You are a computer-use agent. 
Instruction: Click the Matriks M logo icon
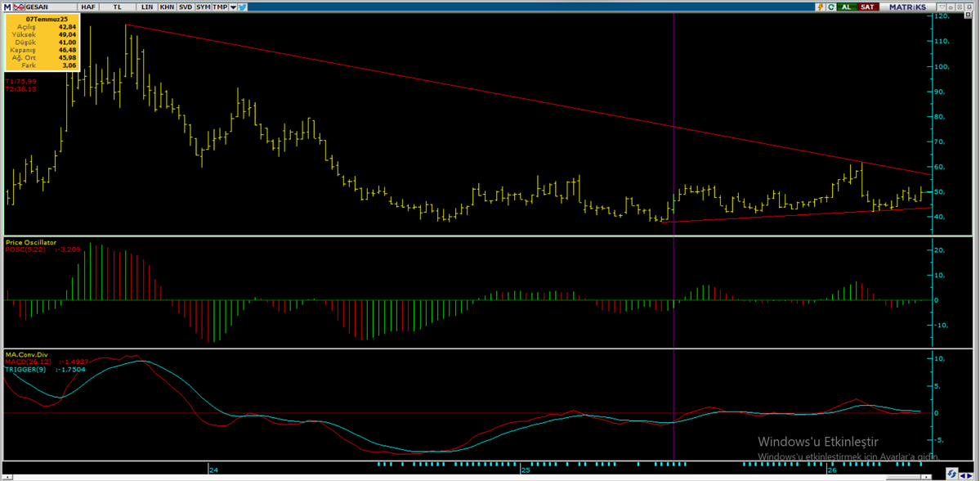point(7,7)
